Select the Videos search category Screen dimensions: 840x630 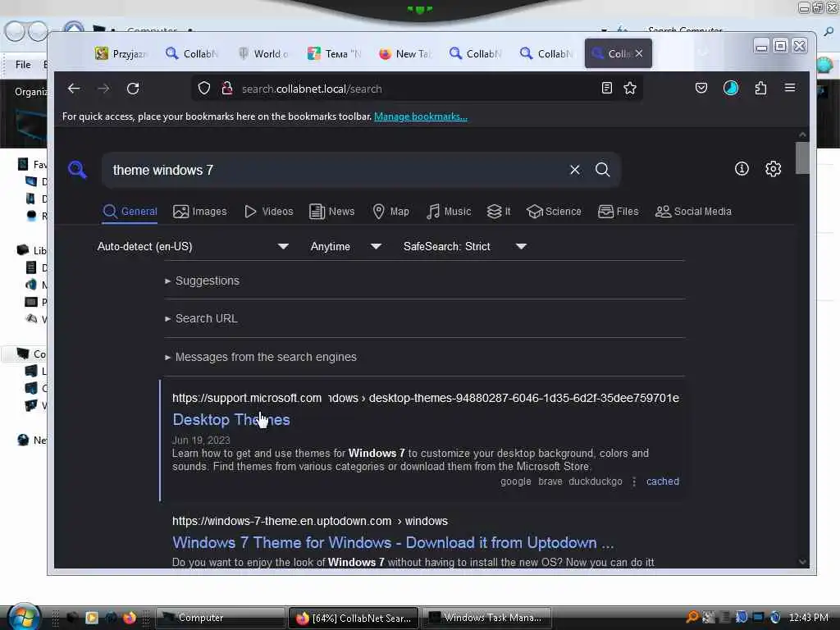(268, 212)
